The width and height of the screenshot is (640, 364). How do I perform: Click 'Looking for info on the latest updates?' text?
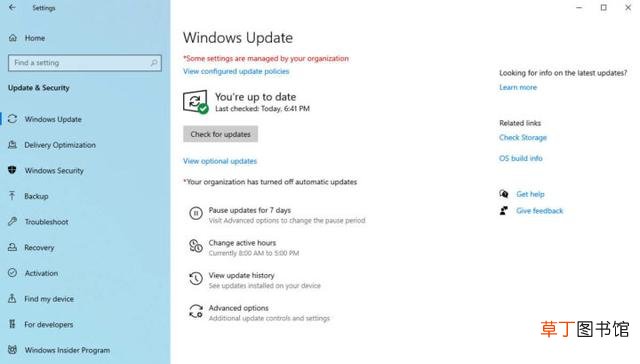[x=563, y=73]
